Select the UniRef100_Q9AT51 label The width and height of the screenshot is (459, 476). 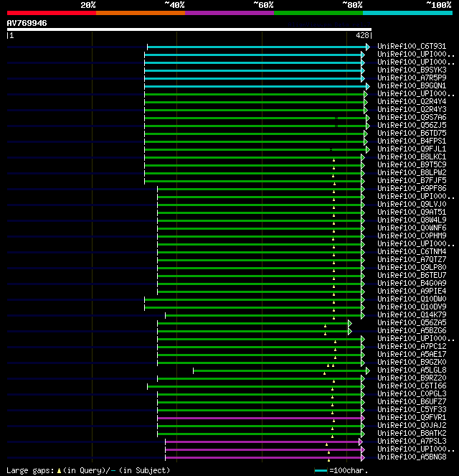click(x=412, y=212)
